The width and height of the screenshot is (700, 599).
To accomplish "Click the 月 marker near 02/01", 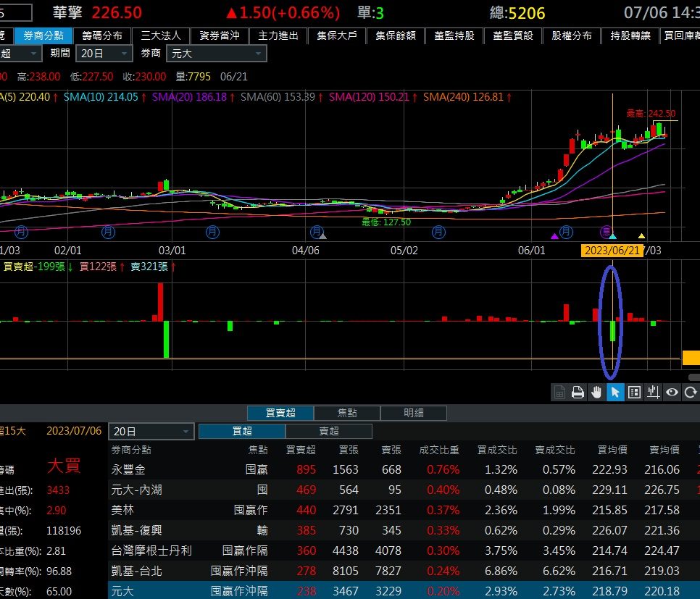I will coord(108,232).
